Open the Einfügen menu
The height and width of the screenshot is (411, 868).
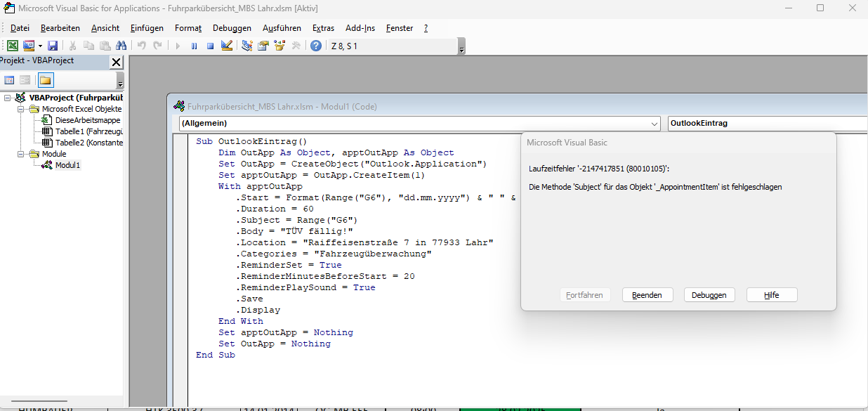(x=147, y=28)
